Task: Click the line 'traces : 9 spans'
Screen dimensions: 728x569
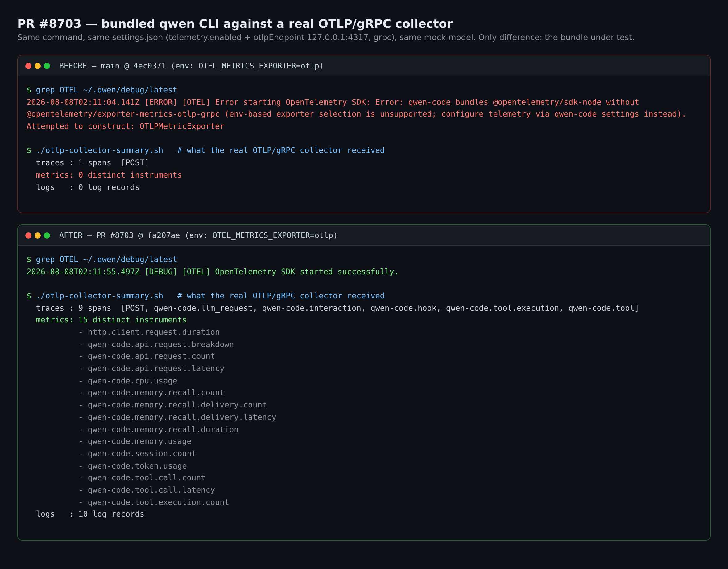Action: pos(337,308)
